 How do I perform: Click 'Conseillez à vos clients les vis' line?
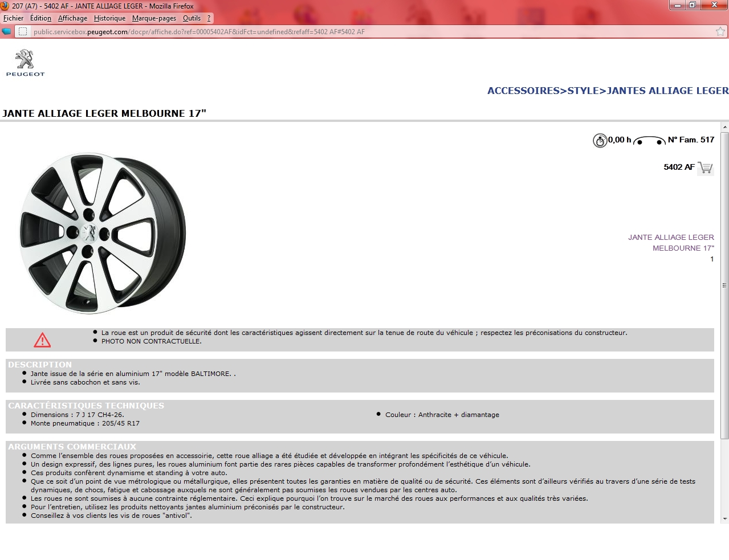pos(111,516)
